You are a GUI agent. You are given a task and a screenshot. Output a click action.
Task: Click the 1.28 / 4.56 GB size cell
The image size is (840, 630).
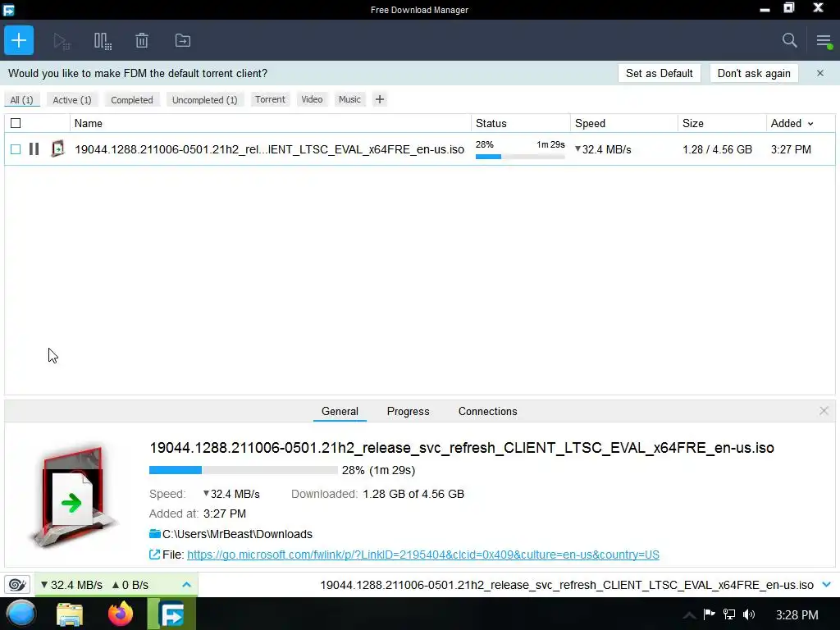[717, 149]
